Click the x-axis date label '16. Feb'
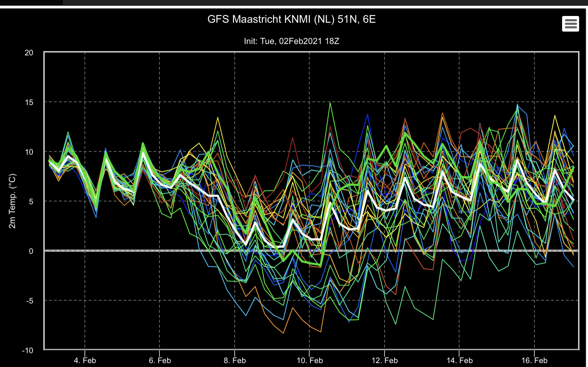The height and width of the screenshot is (367, 588). (x=534, y=361)
